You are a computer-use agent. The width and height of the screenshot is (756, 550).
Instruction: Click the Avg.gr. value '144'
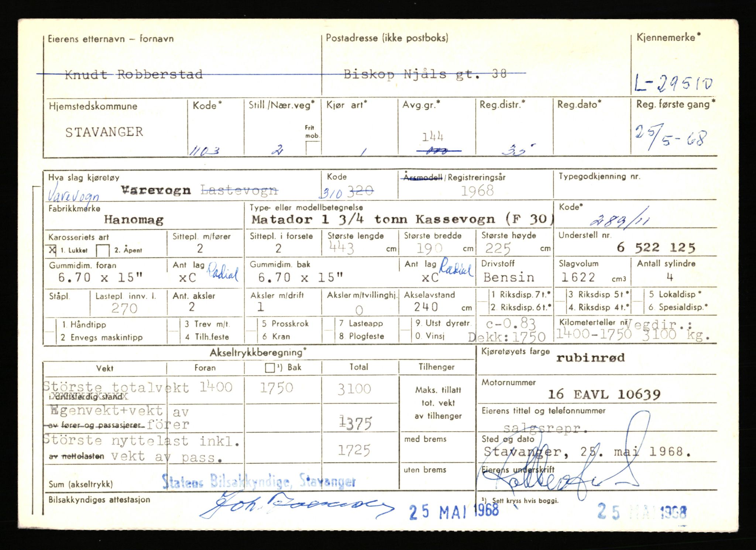point(432,137)
